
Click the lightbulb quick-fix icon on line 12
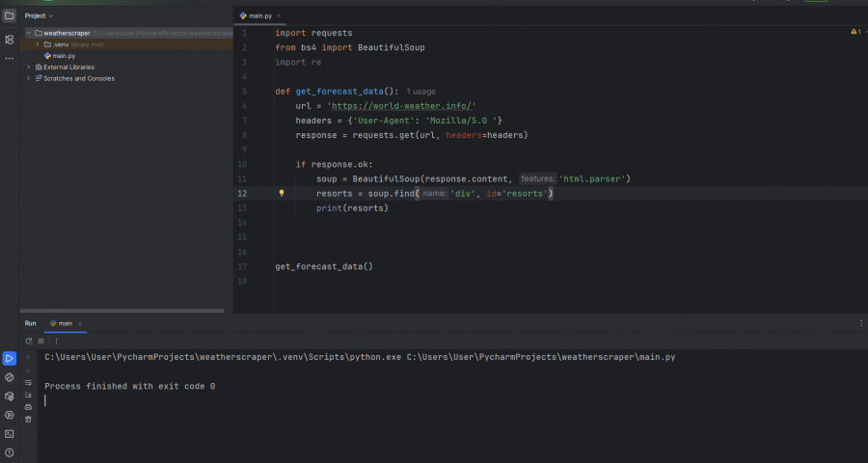tap(282, 193)
